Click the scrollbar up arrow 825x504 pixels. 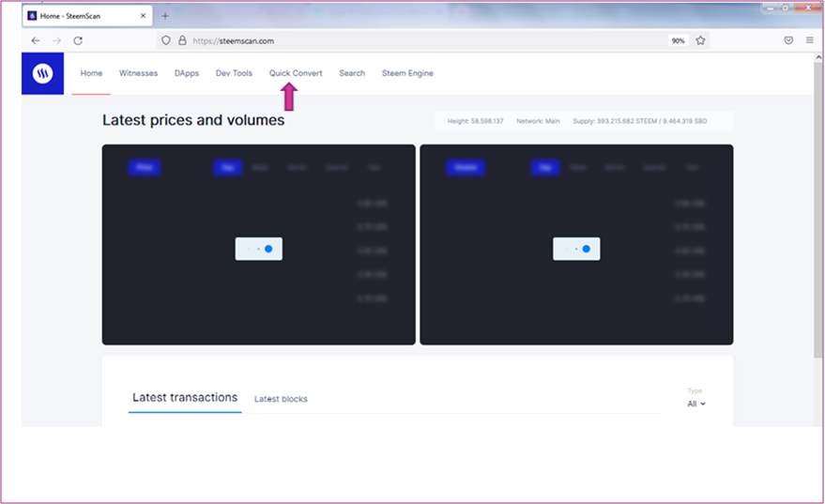[x=818, y=57]
